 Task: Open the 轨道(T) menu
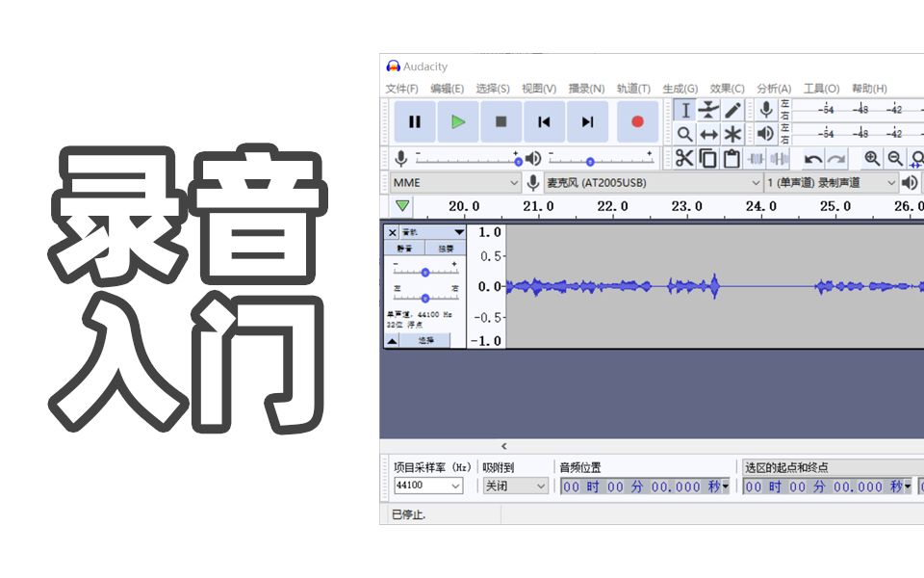point(633,88)
